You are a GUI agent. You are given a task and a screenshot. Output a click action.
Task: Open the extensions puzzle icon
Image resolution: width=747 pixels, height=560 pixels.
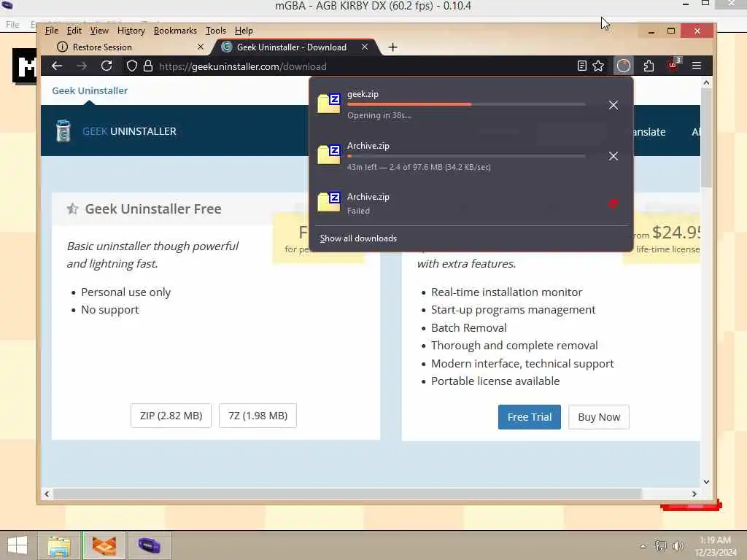click(649, 66)
